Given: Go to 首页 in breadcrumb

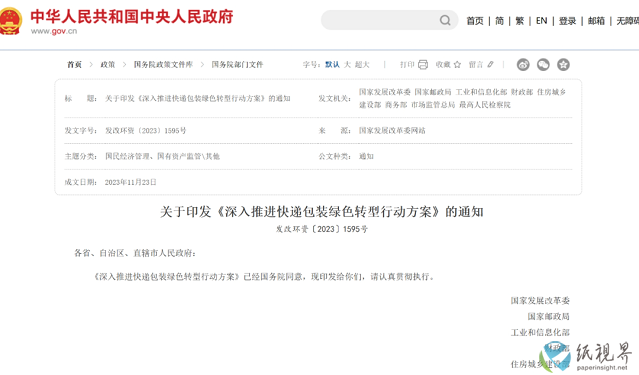Looking at the screenshot, I should pos(74,64).
